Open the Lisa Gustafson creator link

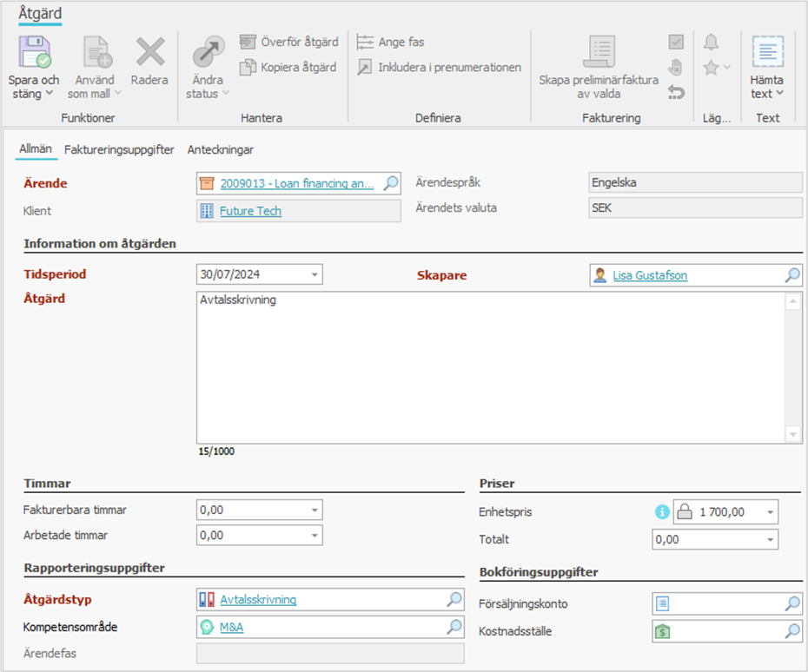click(x=650, y=275)
